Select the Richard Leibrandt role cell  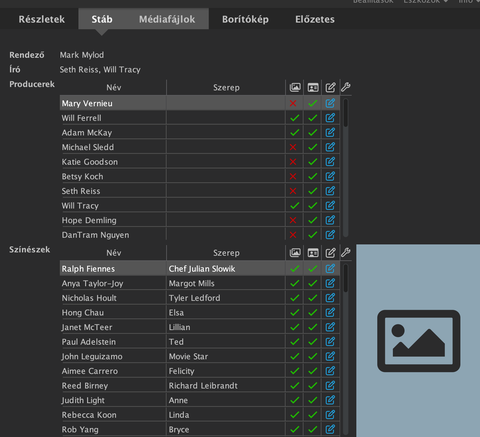(226, 386)
